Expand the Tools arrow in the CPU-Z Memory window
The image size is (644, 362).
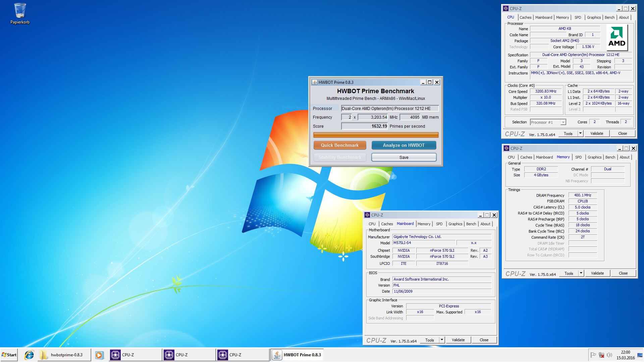point(581,273)
